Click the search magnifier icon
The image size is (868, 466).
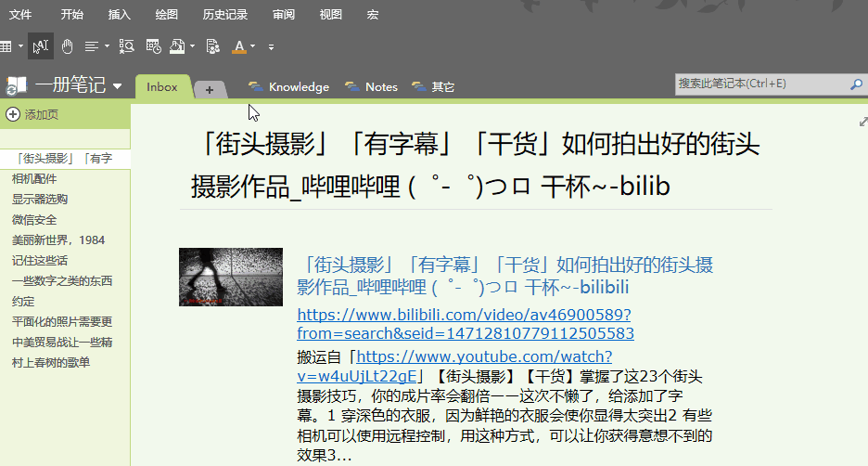856,84
